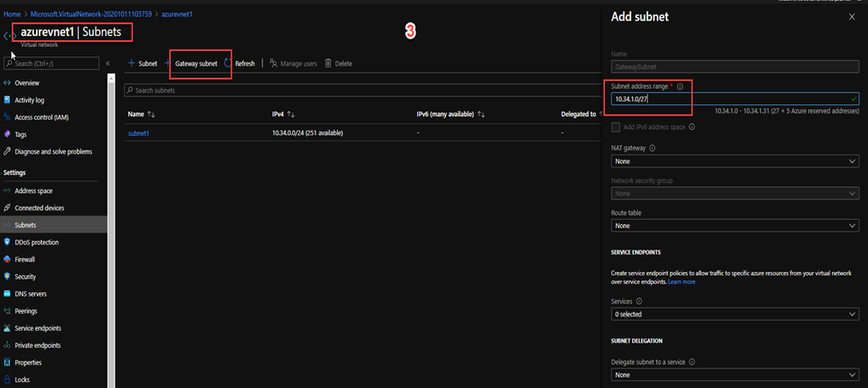Click the azurevnet1 breadcrumb link
The width and height of the screenshot is (868, 388).
click(x=176, y=14)
